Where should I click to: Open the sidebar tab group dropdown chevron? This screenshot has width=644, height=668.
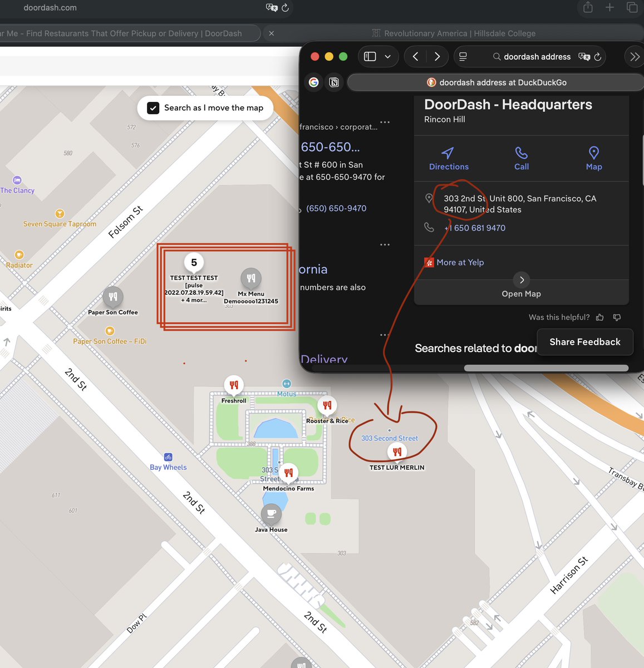click(x=387, y=56)
